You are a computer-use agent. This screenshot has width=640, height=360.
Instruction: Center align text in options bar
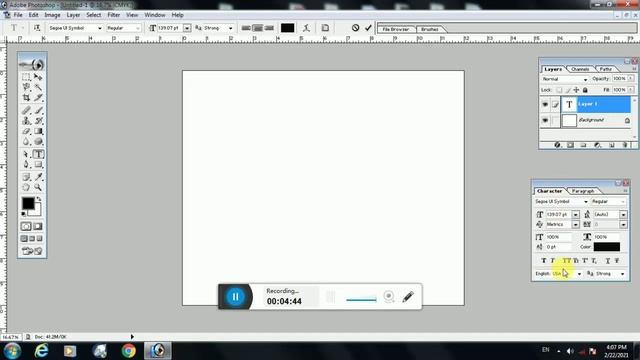pyautogui.click(x=258, y=28)
